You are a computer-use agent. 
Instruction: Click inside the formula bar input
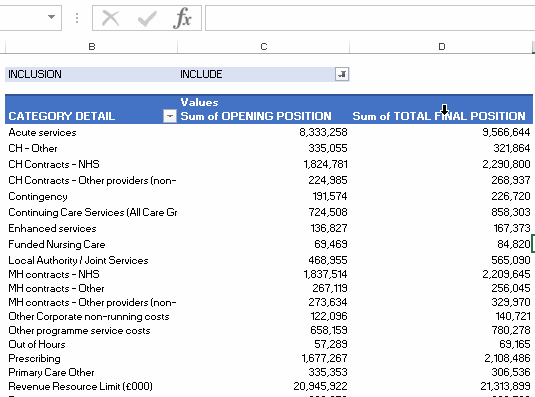click(370, 18)
